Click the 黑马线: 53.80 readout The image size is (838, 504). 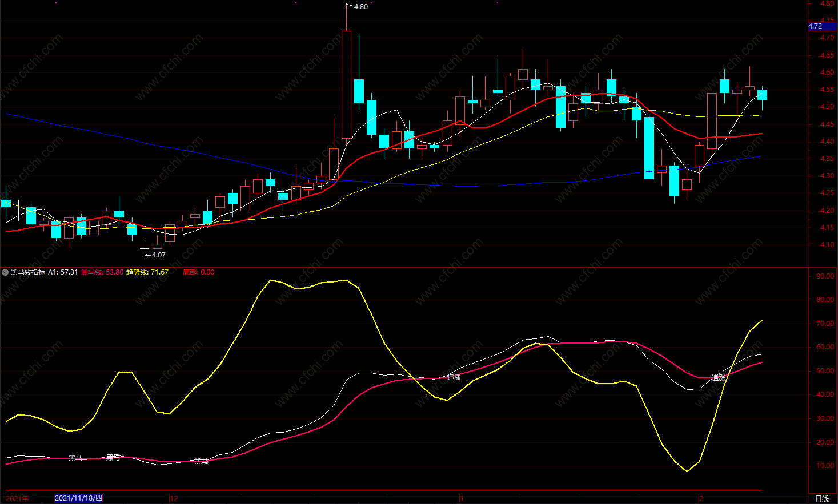(x=102, y=272)
